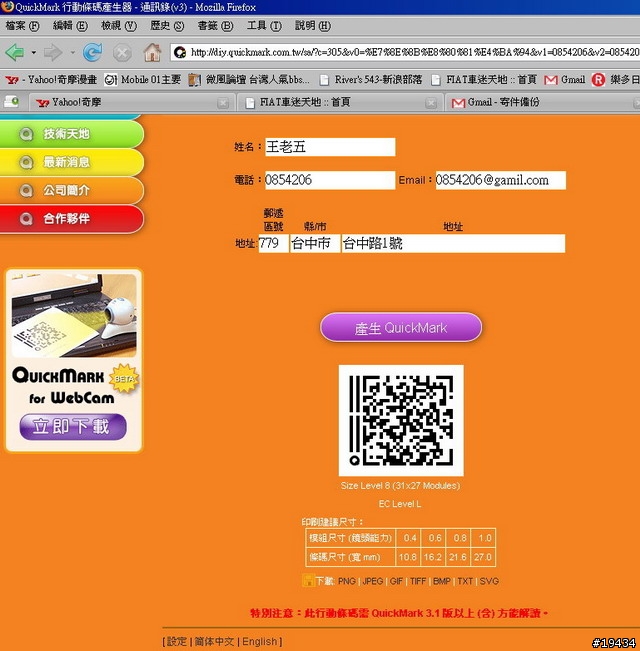Open the Forward history dropdown arrow
The width and height of the screenshot is (640, 651).
click(72, 53)
